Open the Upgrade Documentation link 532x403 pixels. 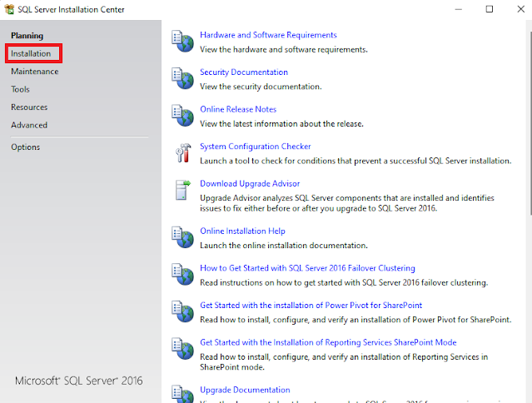click(245, 390)
